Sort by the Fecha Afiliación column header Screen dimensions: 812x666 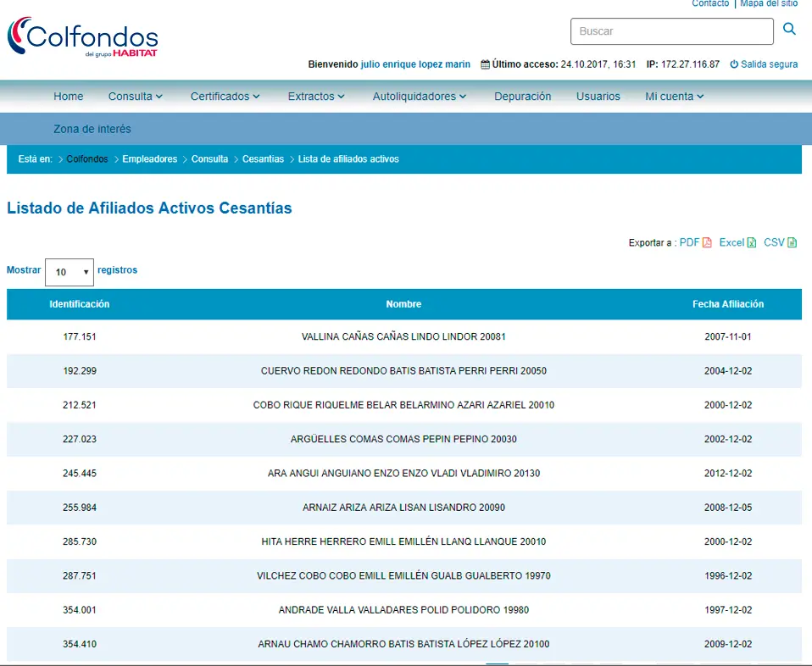[728, 304]
